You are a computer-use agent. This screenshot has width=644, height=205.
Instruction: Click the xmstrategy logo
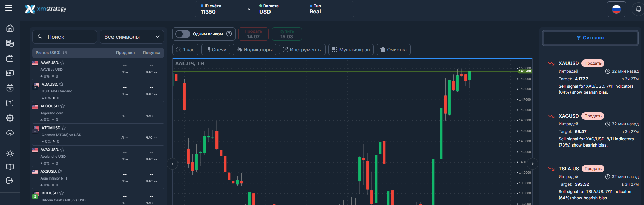click(46, 9)
